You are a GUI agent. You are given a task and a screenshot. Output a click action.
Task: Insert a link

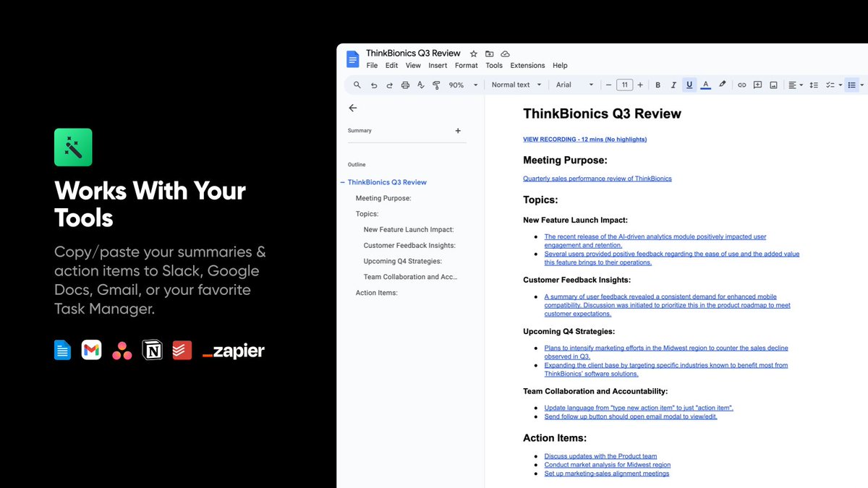pyautogui.click(x=741, y=85)
